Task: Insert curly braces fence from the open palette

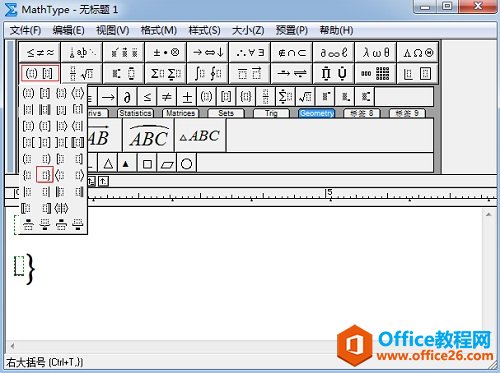Action: pyautogui.click(x=61, y=94)
